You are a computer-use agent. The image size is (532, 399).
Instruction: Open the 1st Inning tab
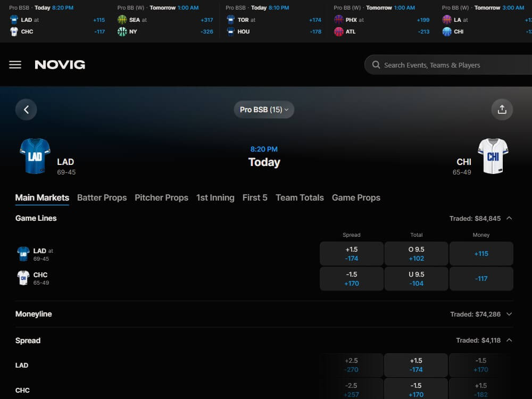[215, 197]
